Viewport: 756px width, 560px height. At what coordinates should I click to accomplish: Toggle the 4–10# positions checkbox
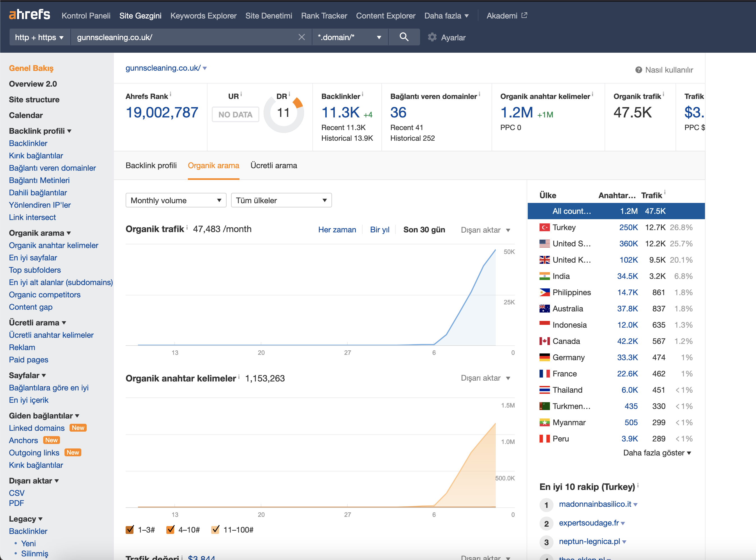point(170,529)
